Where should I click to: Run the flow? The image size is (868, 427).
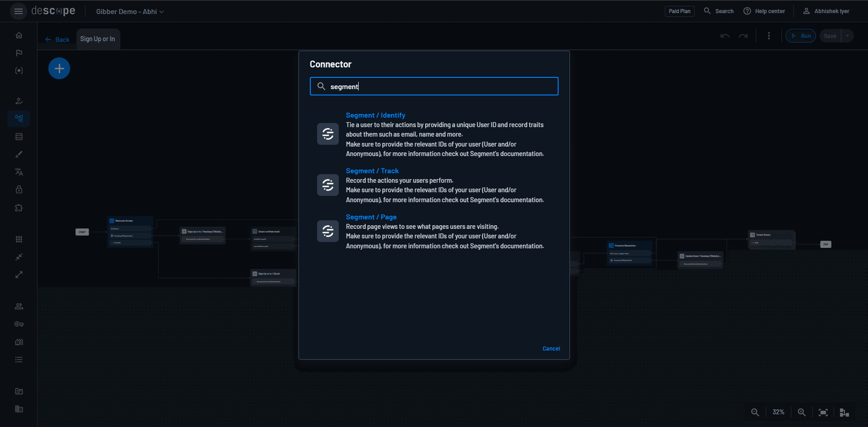coord(801,36)
